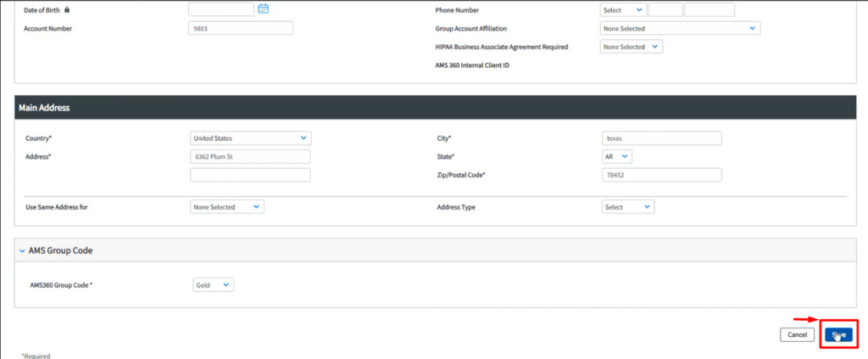Open the State dropdown showing AR
The image size is (868, 359).
(616, 157)
